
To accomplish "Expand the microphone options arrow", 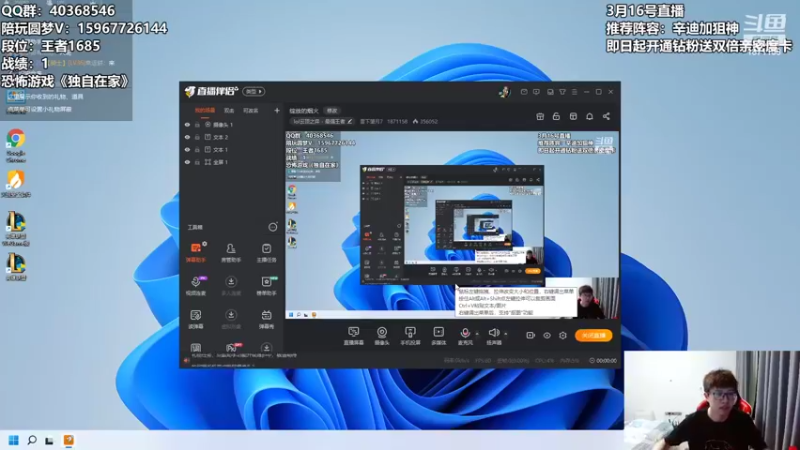I will click(x=477, y=334).
